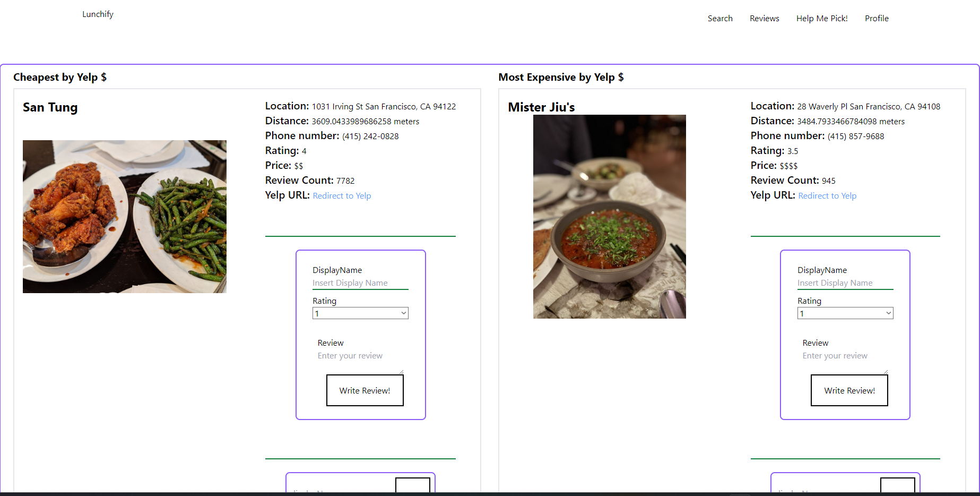The width and height of the screenshot is (980, 496).
Task: Submit Mister Jiu's review with Write Review!
Action: [849, 390]
